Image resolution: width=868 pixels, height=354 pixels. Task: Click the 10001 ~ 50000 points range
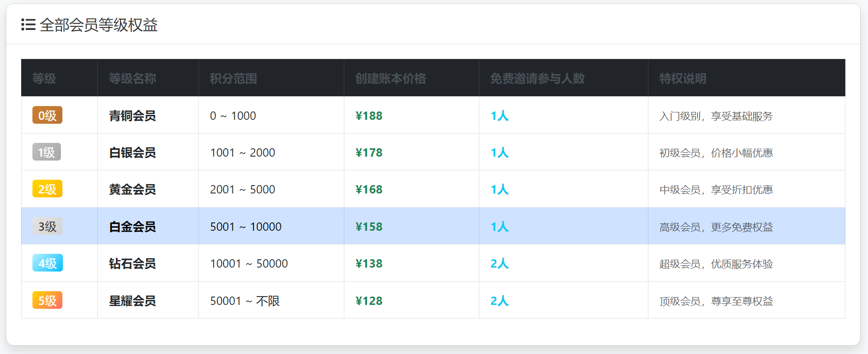point(249,264)
